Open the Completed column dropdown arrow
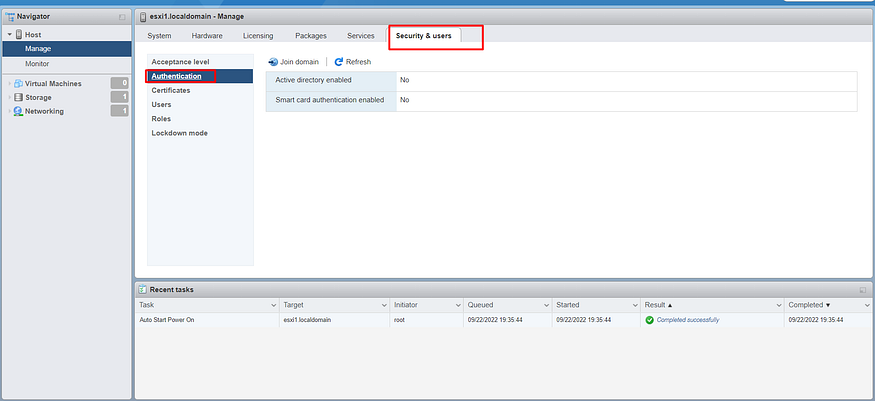The image size is (875, 401). click(867, 306)
